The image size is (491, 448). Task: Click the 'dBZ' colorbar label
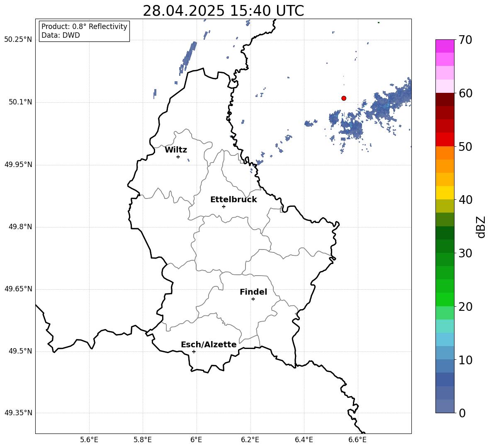(x=481, y=227)
